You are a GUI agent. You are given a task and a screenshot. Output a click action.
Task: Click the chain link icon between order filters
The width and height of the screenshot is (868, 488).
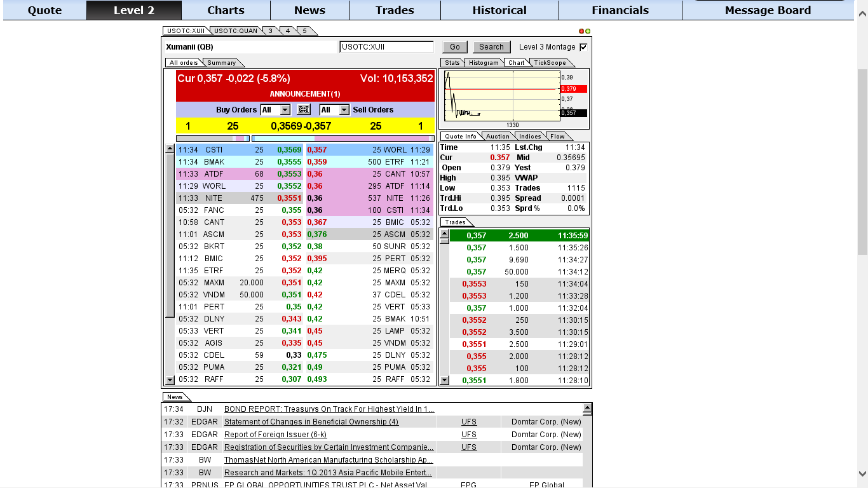click(304, 110)
